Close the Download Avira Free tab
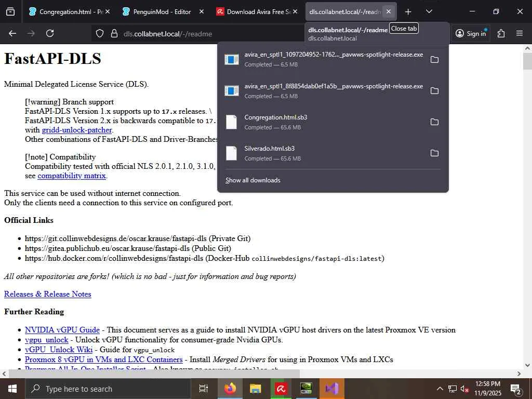 (295, 11)
